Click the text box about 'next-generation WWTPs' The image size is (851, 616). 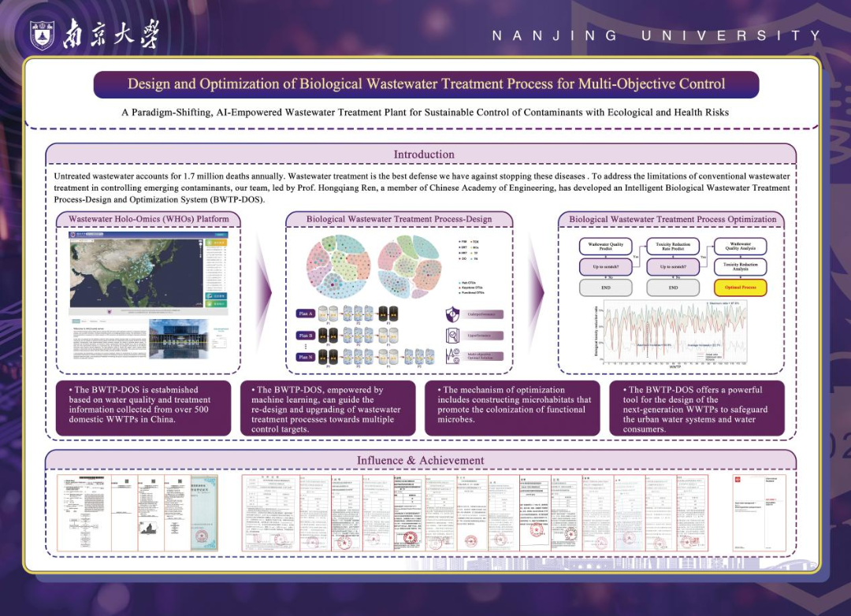tap(697, 408)
